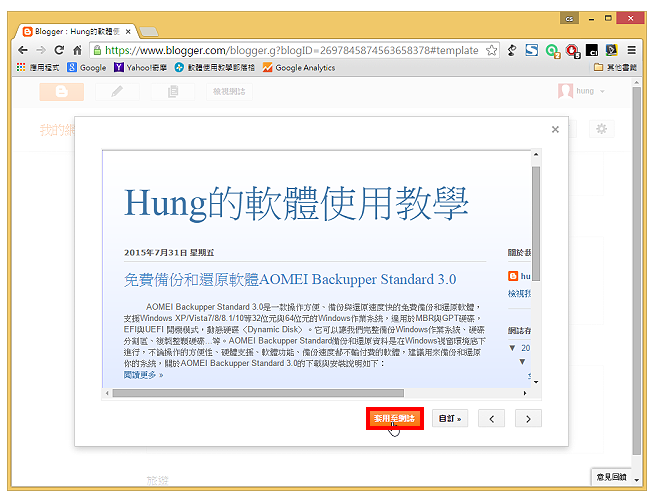Select the Blogger Hung tab

[75, 32]
